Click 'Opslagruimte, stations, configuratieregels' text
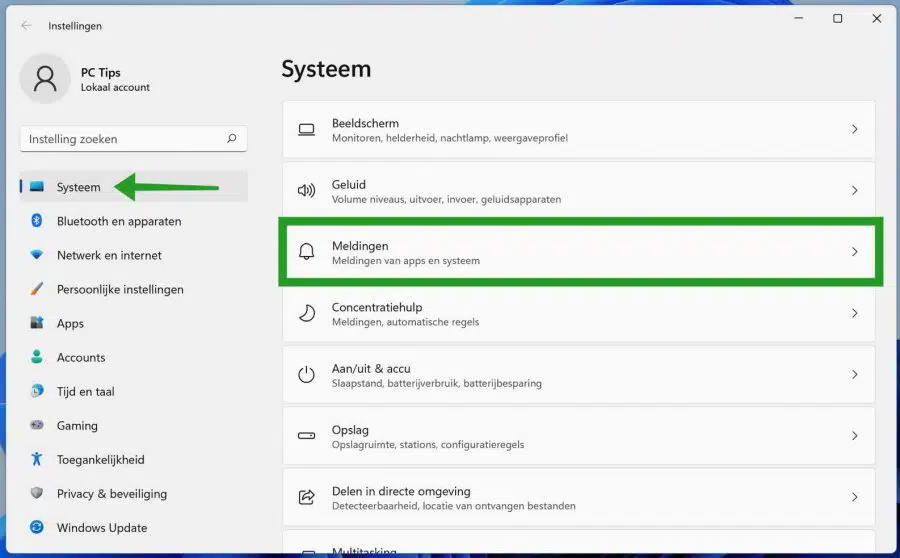Viewport: 900px width, 558px height. pos(428,444)
